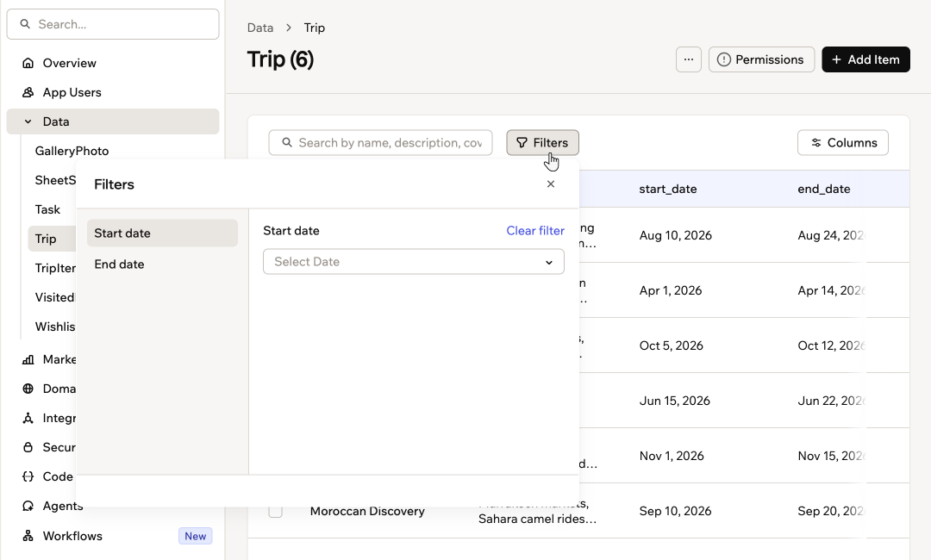Click the Add Item button
This screenshot has height=560, width=931.
(865, 59)
